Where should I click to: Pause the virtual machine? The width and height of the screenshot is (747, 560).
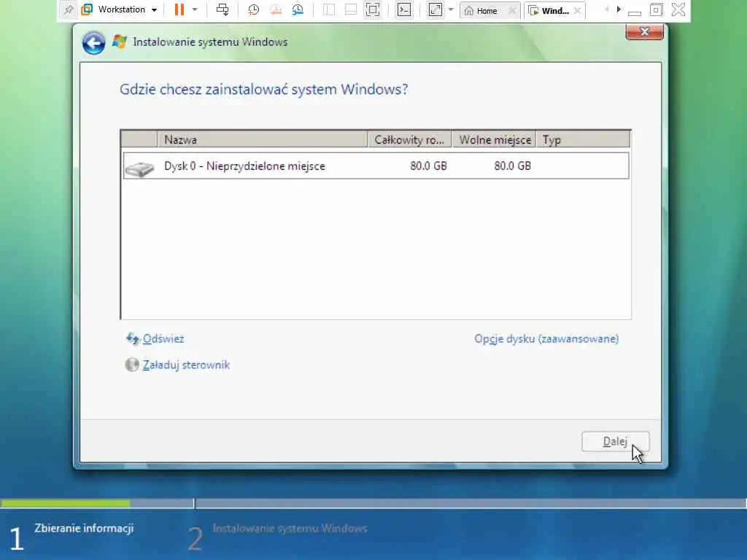click(179, 9)
